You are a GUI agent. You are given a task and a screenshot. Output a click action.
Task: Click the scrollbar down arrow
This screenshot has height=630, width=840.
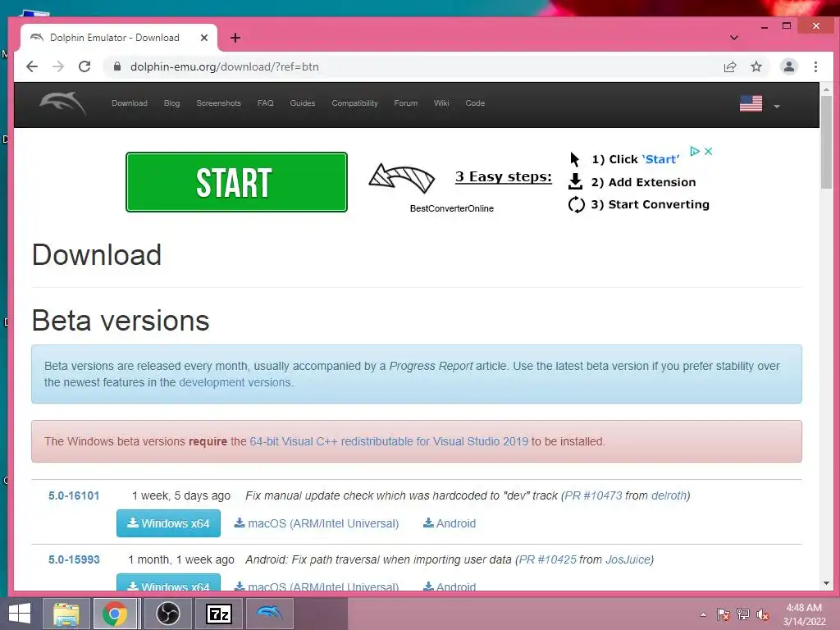point(826,583)
